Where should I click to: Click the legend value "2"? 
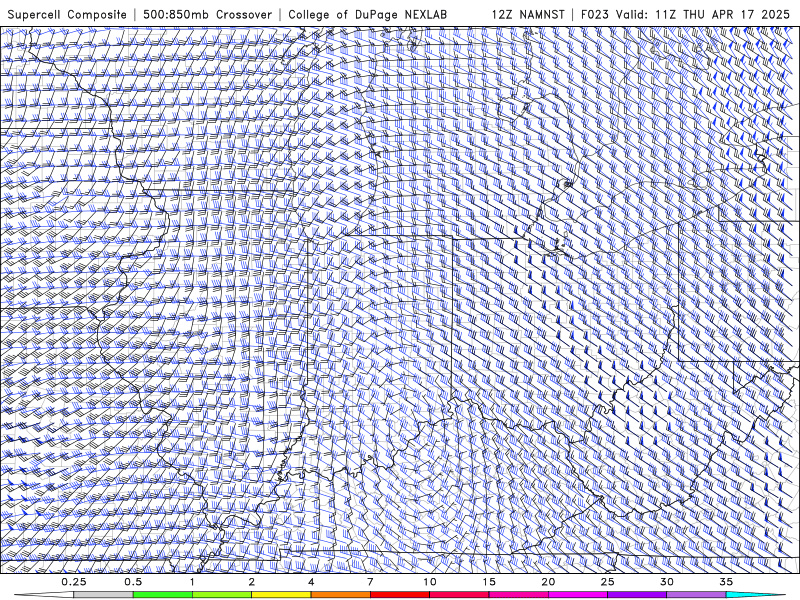click(252, 582)
